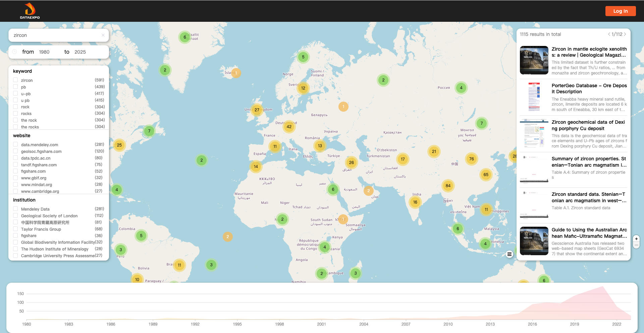Open PorterGeo Database Ore Deposit result
This screenshot has height=333, width=644.
coord(589,89)
